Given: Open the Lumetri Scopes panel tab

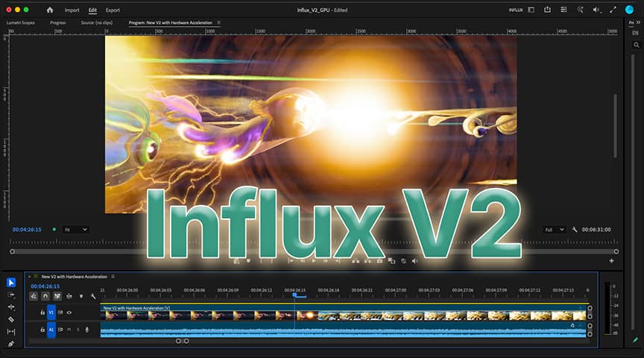Looking at the screenshot, I should (x=21, y=22).
